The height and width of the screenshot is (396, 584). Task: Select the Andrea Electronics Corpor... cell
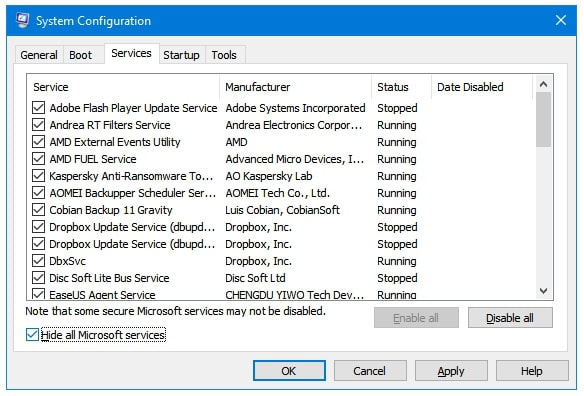pyautogui.click(x=294, y=125)
